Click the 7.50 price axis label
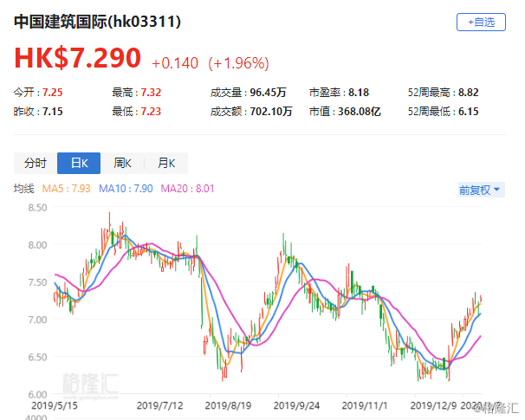The height and width of the screenshot is (420, 525). (x=37, y=282)
